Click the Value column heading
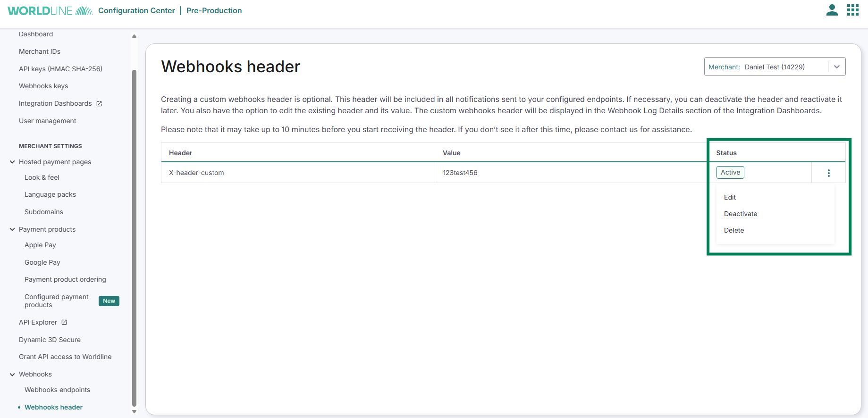 452,153
